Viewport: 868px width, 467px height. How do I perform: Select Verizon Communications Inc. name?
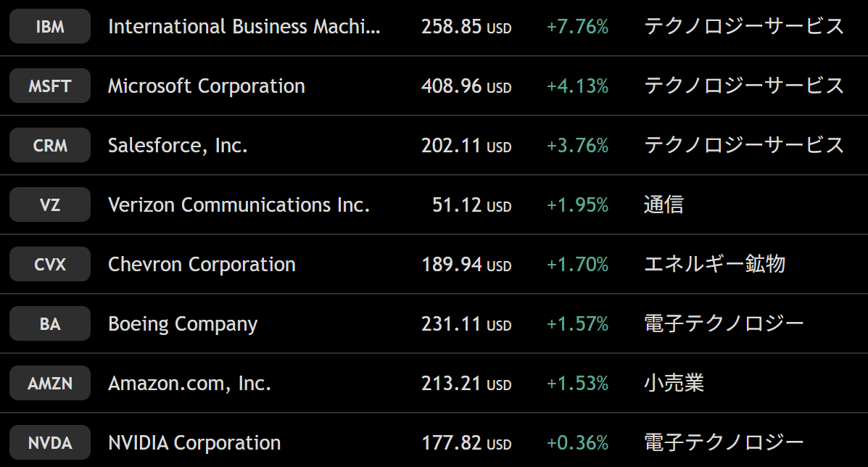[239, 205]
